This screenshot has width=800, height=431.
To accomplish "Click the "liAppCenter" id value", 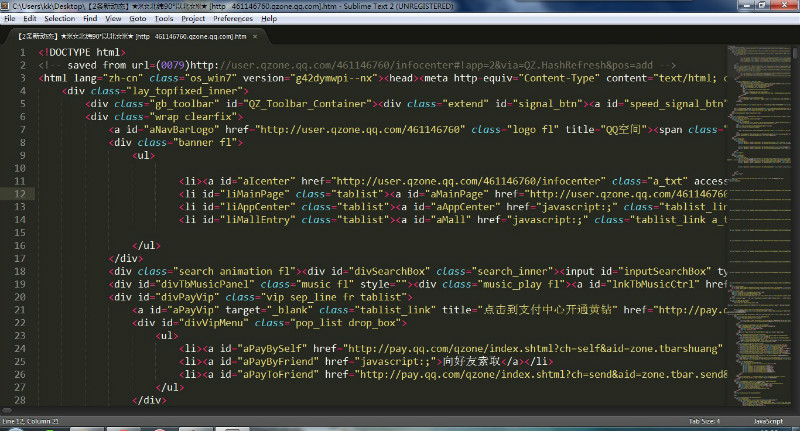I will coord(258,207).
